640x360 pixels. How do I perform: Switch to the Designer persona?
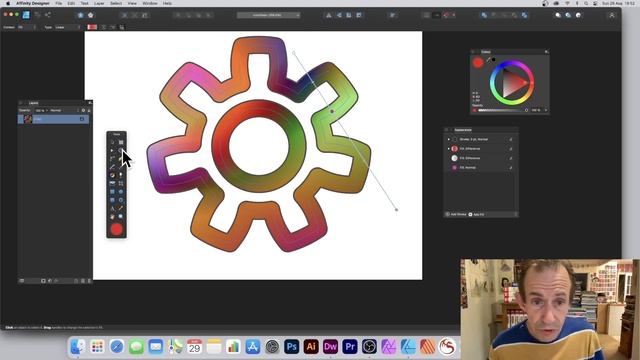coord(26,15)
